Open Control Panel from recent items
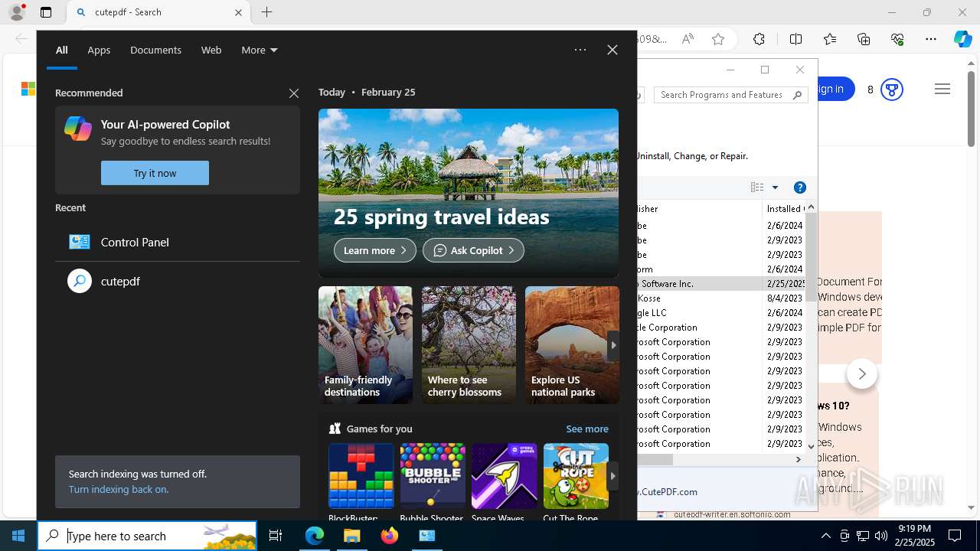Screen dimensions: 980x551 click(178, 242)
